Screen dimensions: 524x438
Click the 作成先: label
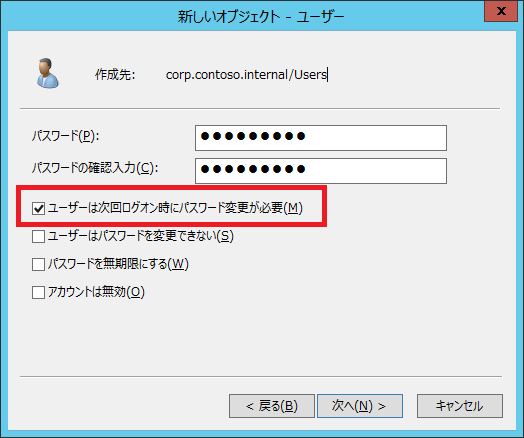click(115, 75)
